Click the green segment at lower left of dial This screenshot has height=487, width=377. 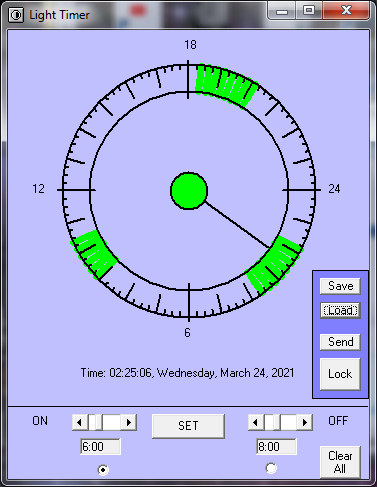pyautogui.click(x=94, y=254)
